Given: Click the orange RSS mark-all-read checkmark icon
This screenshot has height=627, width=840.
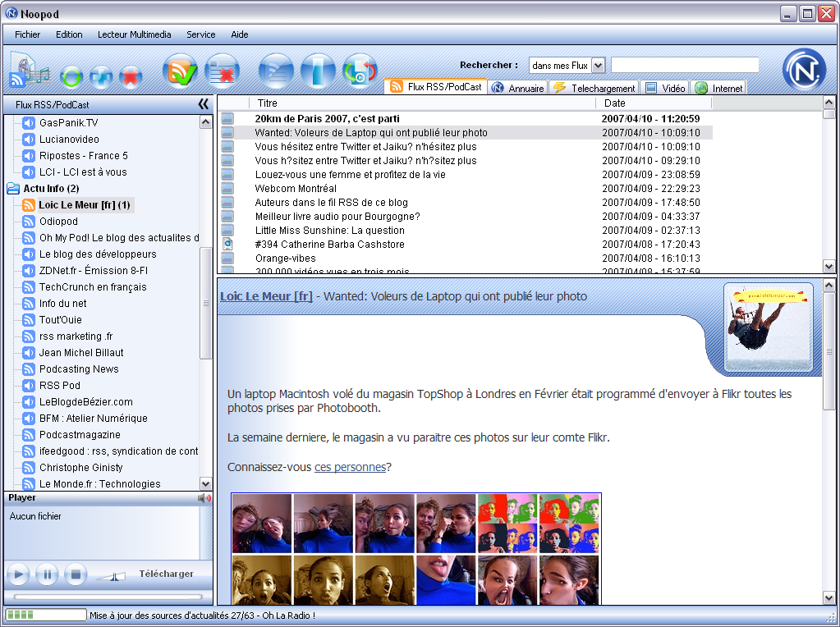Looking at the screenshot, I should click(180, 71).
